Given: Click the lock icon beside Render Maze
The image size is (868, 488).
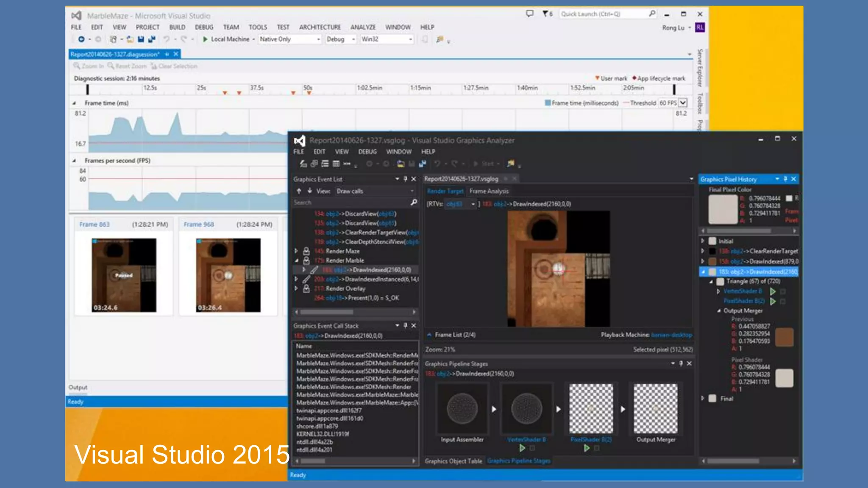Looking at the screenshot, I should click(x=306, y=251).
